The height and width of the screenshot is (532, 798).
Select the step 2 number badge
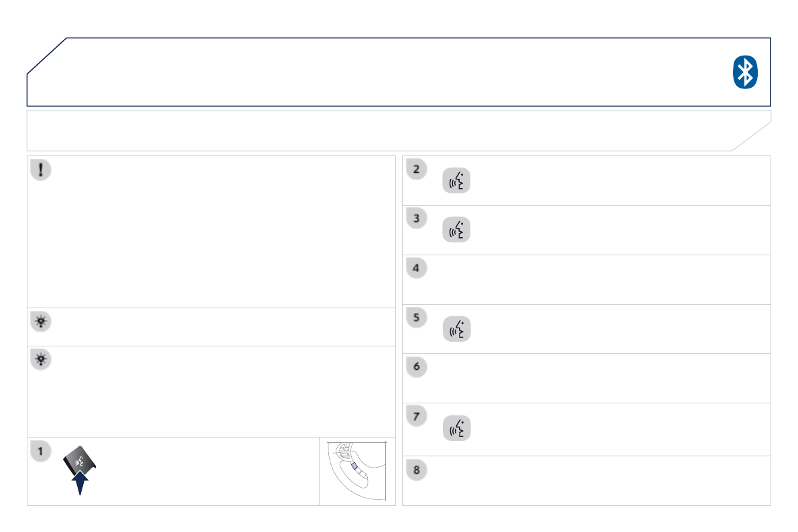416,170
